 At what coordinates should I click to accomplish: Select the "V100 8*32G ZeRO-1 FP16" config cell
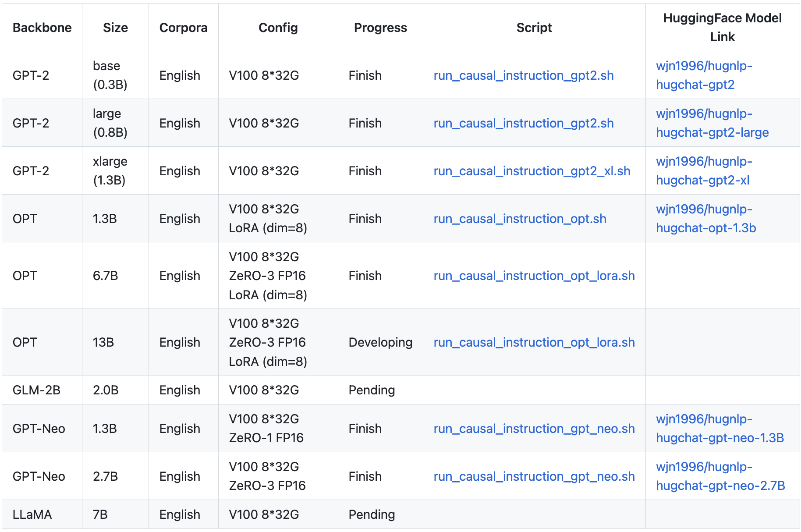tap(278, 429)
